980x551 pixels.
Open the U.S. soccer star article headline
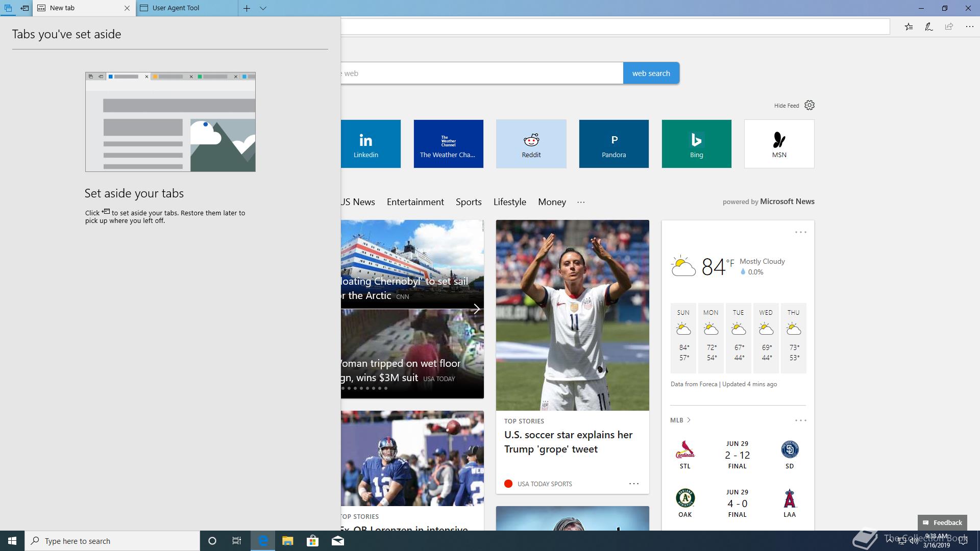point(568,442)
